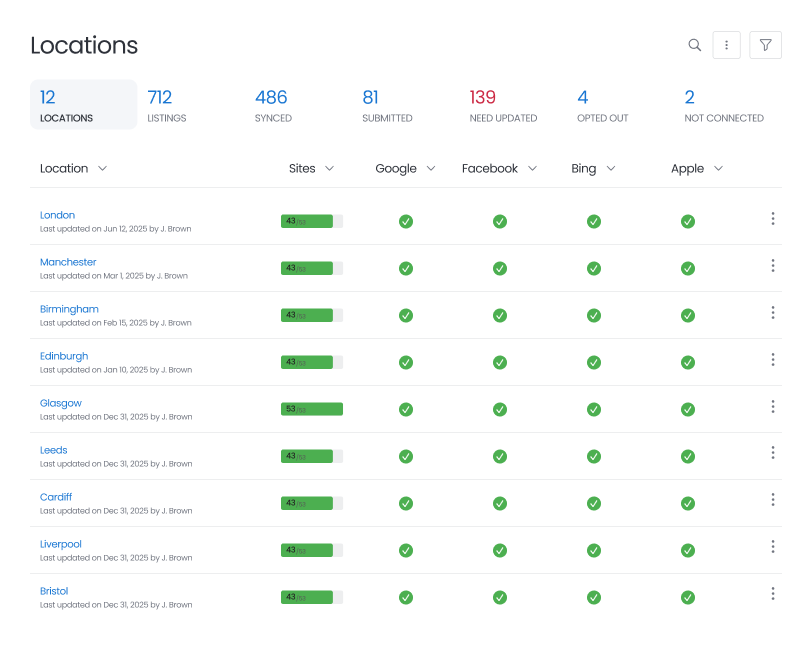Click the Locations page heading
The height and width of the screenshot is (653, 812).
(x=84, y=45)
